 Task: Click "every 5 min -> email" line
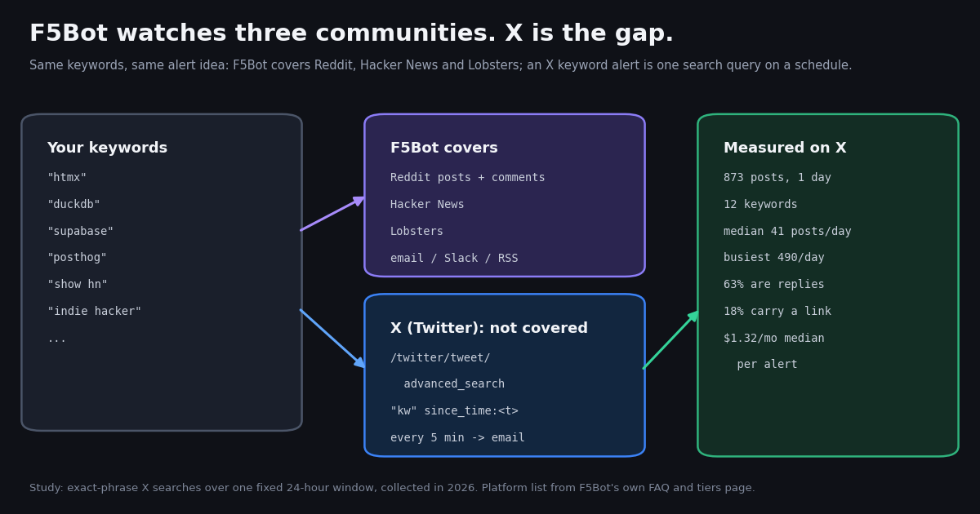tap(457, 438)
